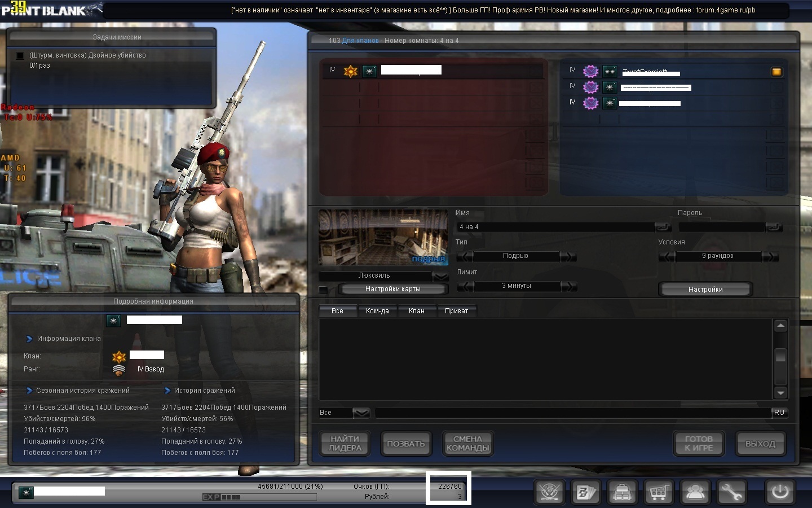Select the Все chat tab
This screenshot has height=508, width=812.
tap(337, 311)
